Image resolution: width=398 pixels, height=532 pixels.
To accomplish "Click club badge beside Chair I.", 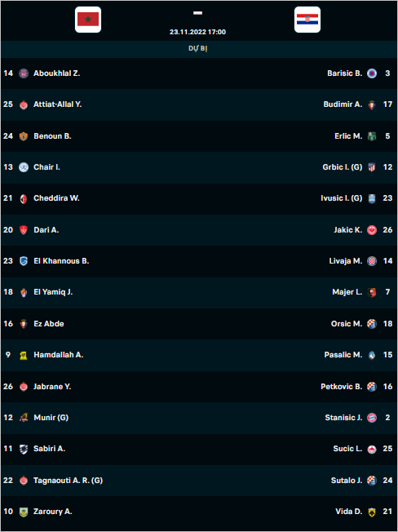I will click(x=24, y=167).
